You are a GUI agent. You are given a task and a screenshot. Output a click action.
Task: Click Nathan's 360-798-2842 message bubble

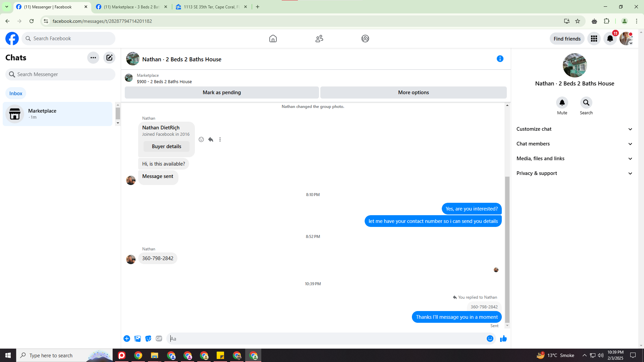point(158,258)
